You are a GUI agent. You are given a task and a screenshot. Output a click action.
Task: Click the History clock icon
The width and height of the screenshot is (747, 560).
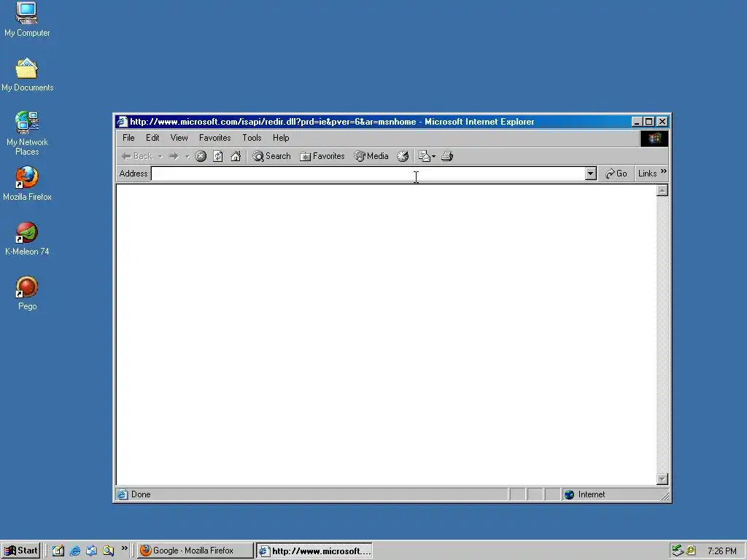tap(403, 156)
